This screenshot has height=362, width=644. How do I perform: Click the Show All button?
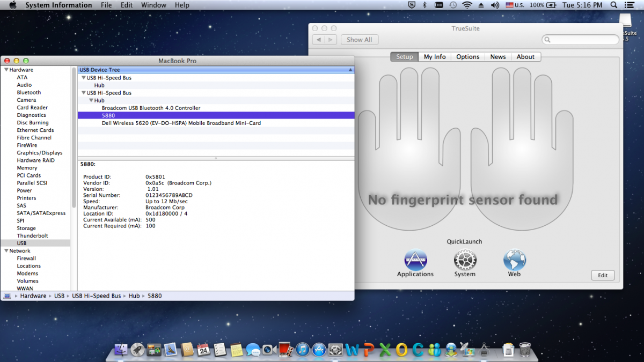(x=359, y=40)
